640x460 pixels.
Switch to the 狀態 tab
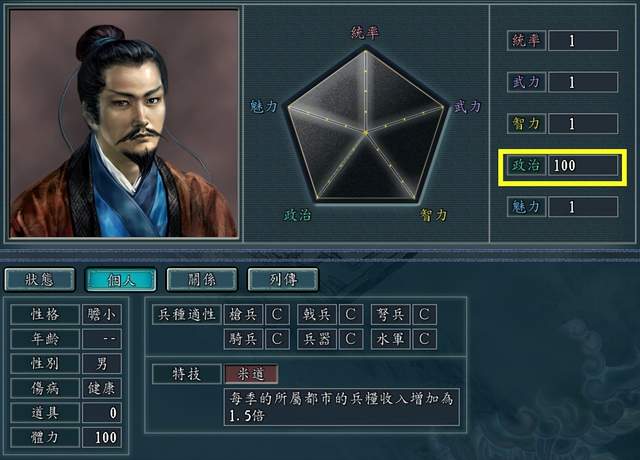point(40,280)
